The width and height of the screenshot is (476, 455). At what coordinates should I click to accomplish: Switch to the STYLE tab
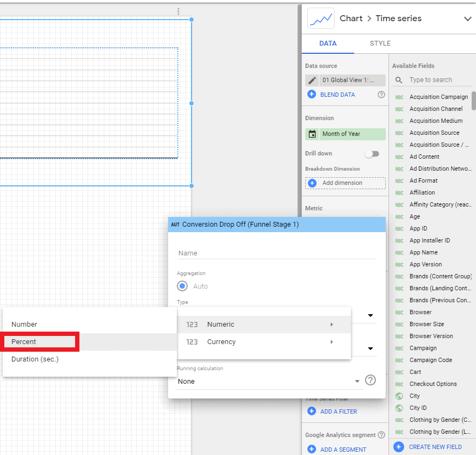pyautogui.click(x=380, y=43)
